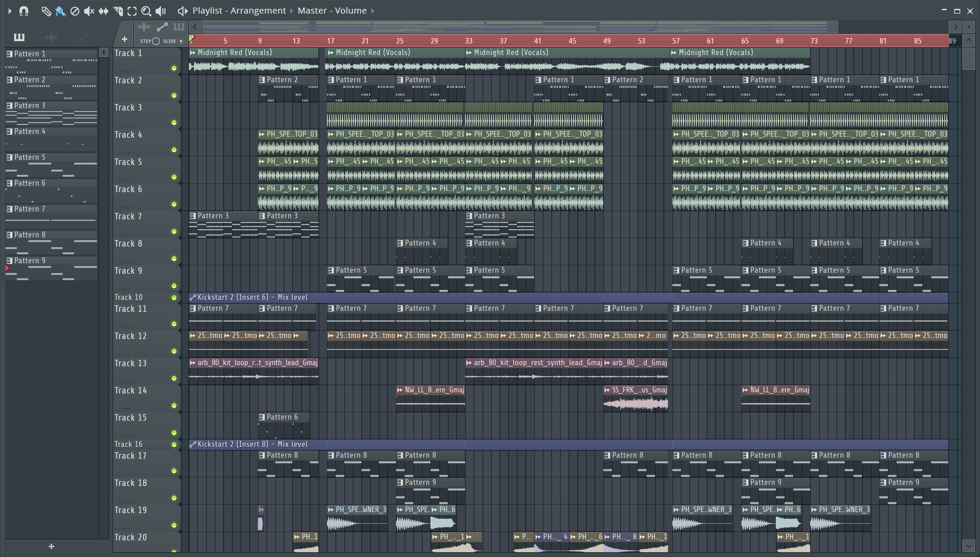Select the Select tool

132,11
